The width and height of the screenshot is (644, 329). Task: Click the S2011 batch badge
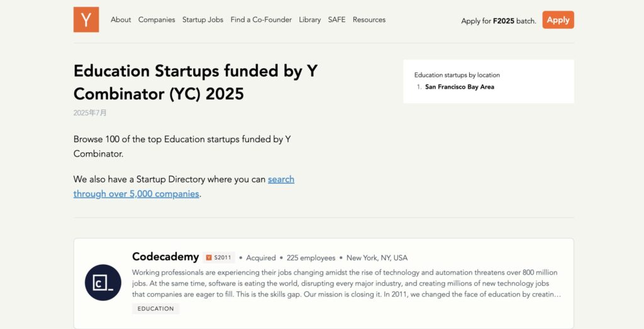[219, 257]
